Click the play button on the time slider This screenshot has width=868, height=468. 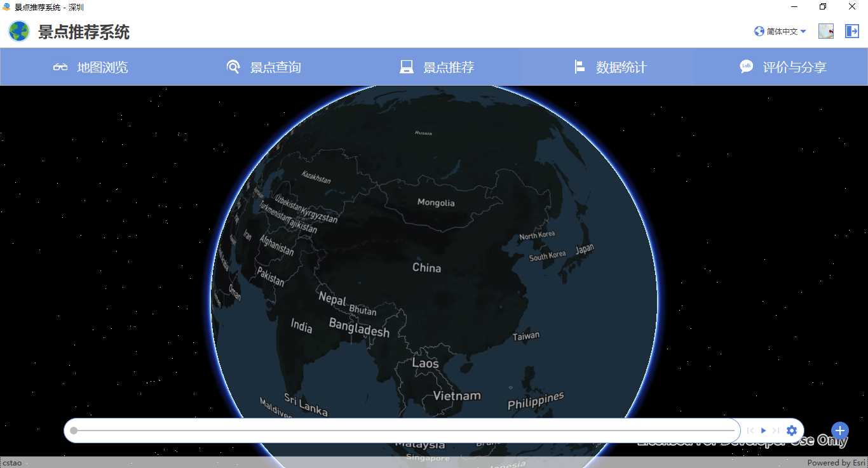[x=763, y=431]
